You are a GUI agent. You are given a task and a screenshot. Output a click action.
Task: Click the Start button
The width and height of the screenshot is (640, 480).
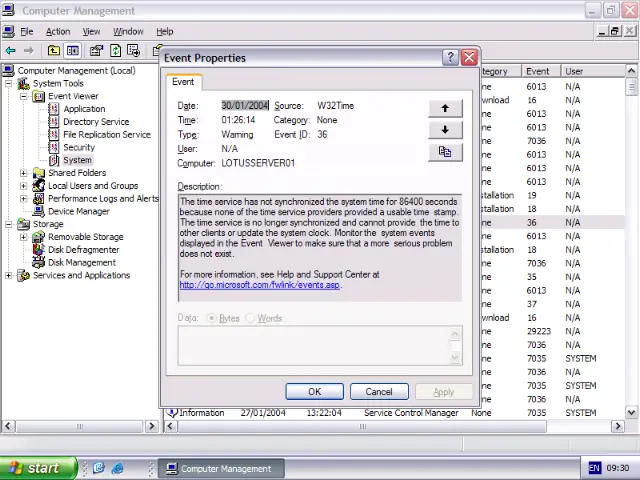pos(38,468)
